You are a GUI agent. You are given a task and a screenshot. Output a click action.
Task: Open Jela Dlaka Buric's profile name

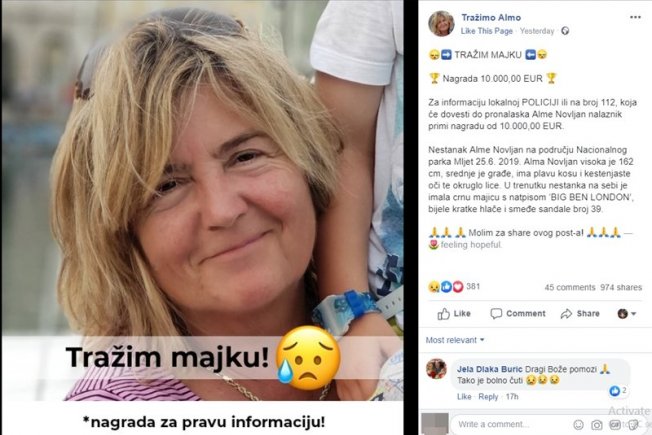coord(489,369)
